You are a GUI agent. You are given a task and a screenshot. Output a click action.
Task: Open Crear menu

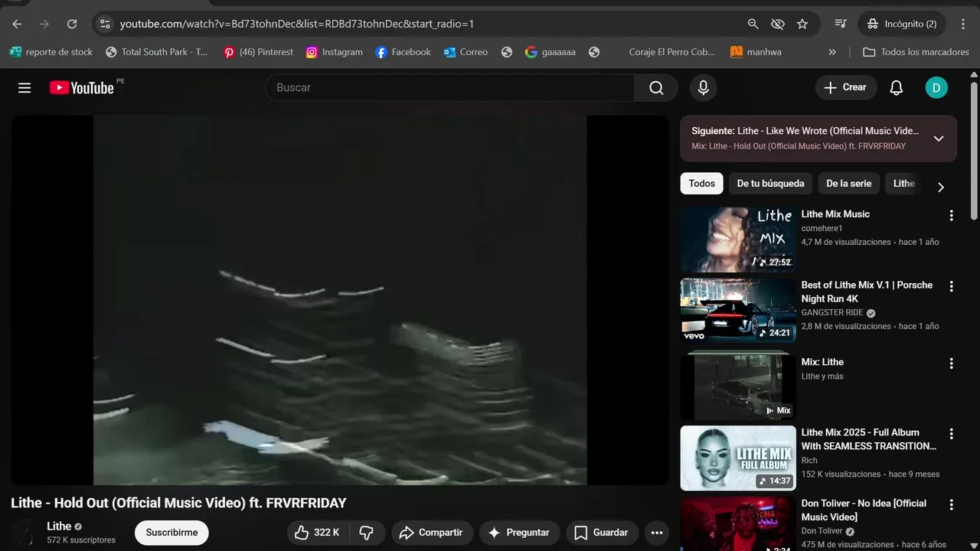pos(845,87)
